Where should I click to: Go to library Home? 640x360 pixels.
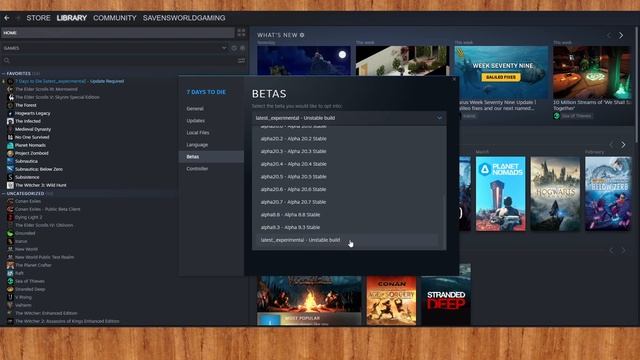[x=118, y=33]
